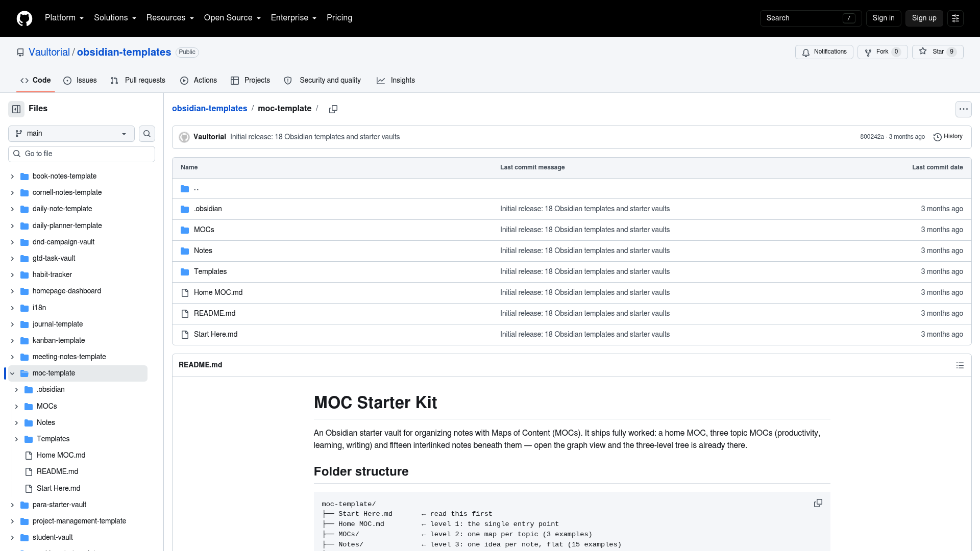
Task: Expand the para-starter-vault folder chevron
Action: point(12,505)
